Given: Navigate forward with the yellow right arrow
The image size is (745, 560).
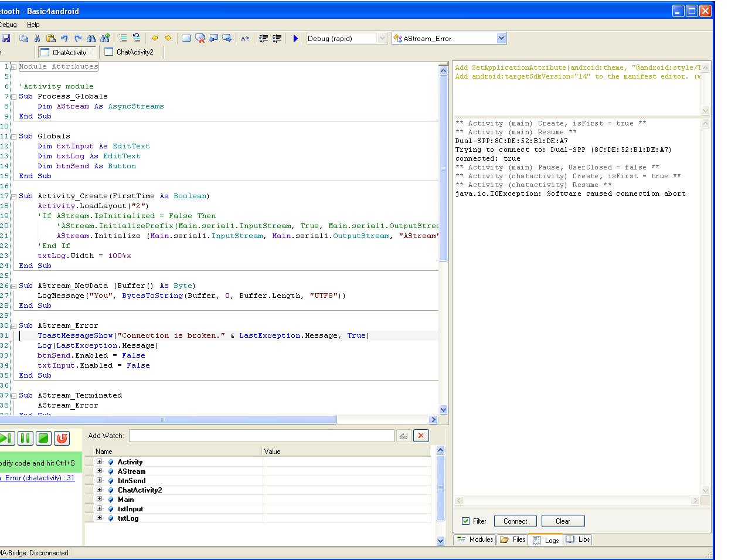Looking at the screenshot, I should (x=168, y=38).
